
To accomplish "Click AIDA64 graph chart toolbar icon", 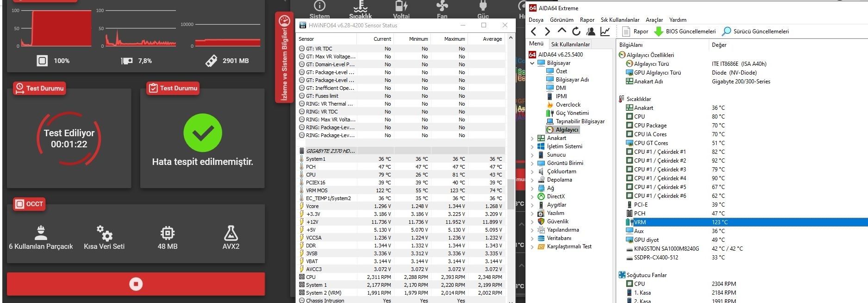I will pyautogui.click(x=605, y=32).
